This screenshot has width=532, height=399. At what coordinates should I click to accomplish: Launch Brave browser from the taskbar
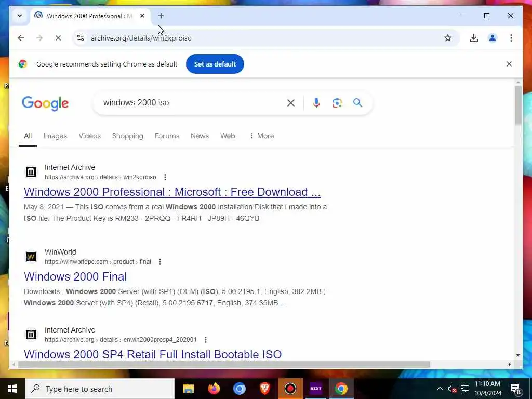tap(264, 389)
